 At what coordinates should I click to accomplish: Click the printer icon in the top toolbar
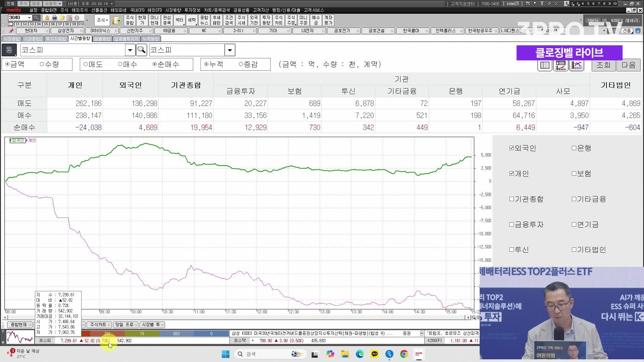tap(55, 18)
